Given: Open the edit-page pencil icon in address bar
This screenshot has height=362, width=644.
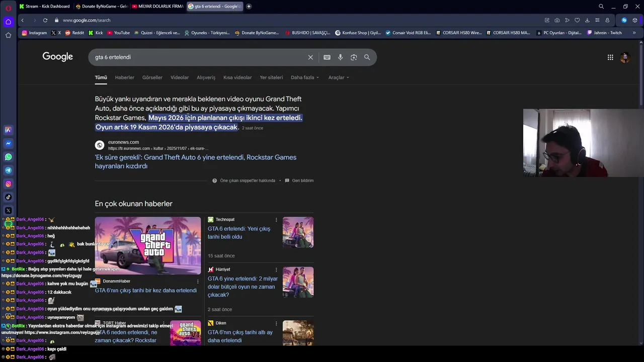Looking at the screenshot, I should [x=547, y=20].
